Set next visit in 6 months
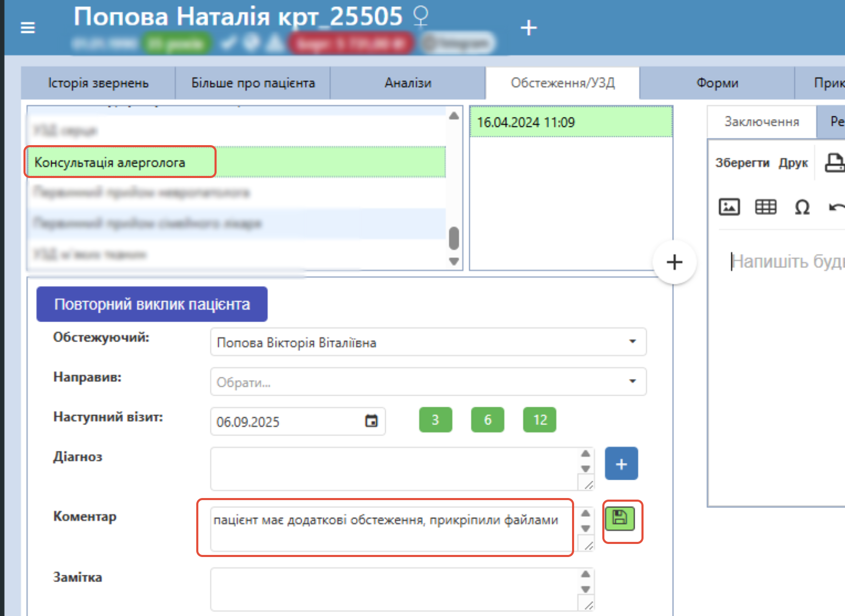Viewport: 845px width, 616px height. point(487,420)
